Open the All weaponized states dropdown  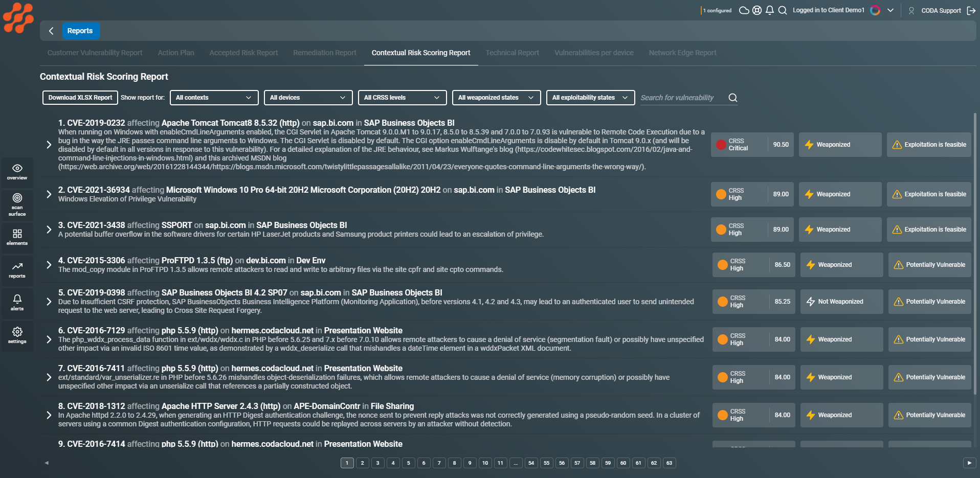pyautogui.click(x=496, y=98)
